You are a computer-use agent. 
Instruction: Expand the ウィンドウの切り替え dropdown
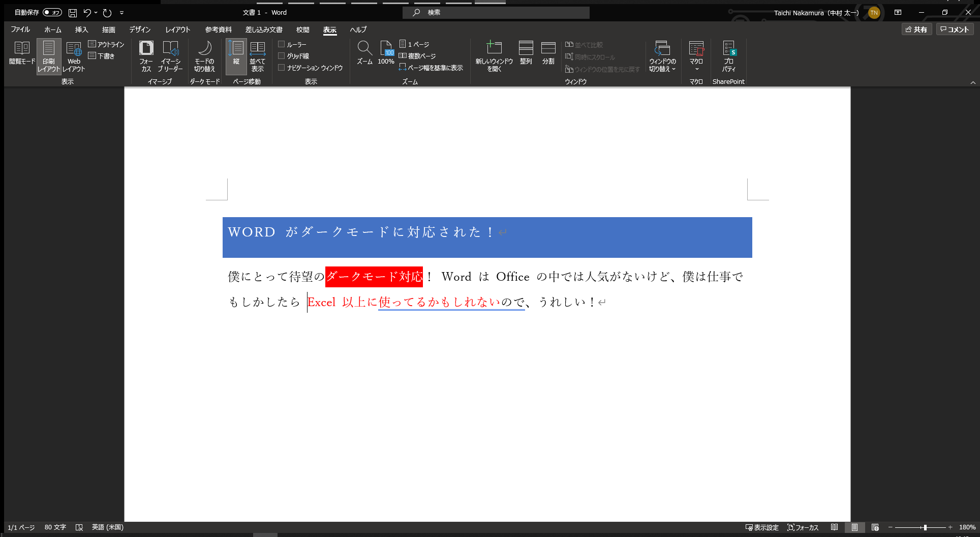click(x=662, y=69)
